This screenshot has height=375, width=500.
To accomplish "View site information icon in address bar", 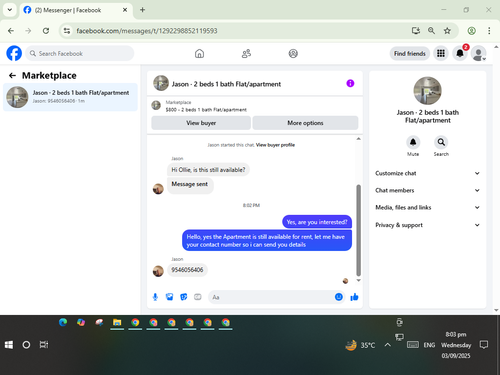I will point(67,31).
